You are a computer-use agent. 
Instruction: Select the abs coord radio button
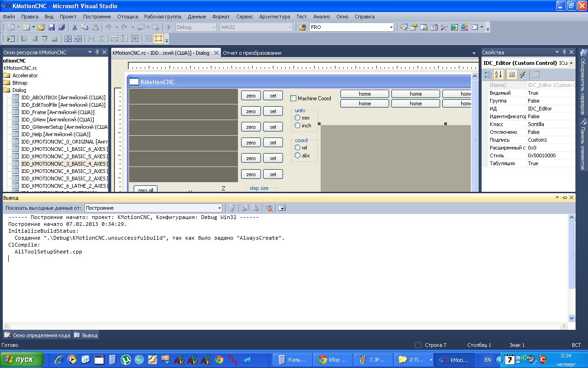pyautogui.click(x=298, y=155)
